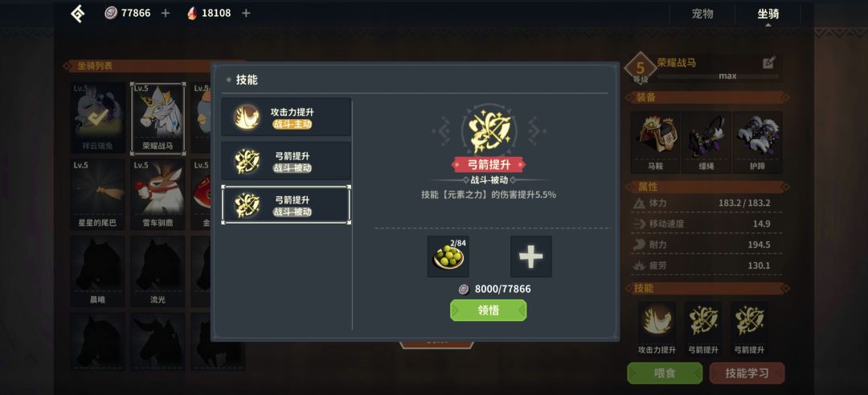
Task: Select the second skill entry 弓箭提升
Action: coord(286,161)
